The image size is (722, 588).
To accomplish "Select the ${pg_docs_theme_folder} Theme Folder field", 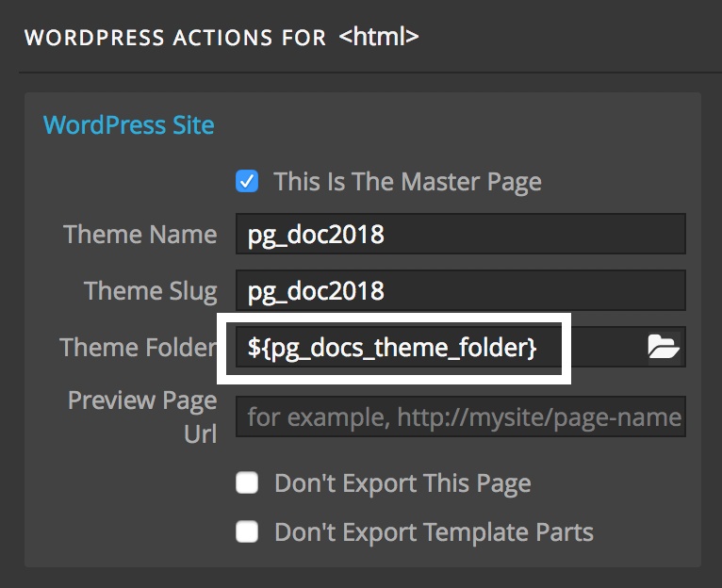I will 441,347.
